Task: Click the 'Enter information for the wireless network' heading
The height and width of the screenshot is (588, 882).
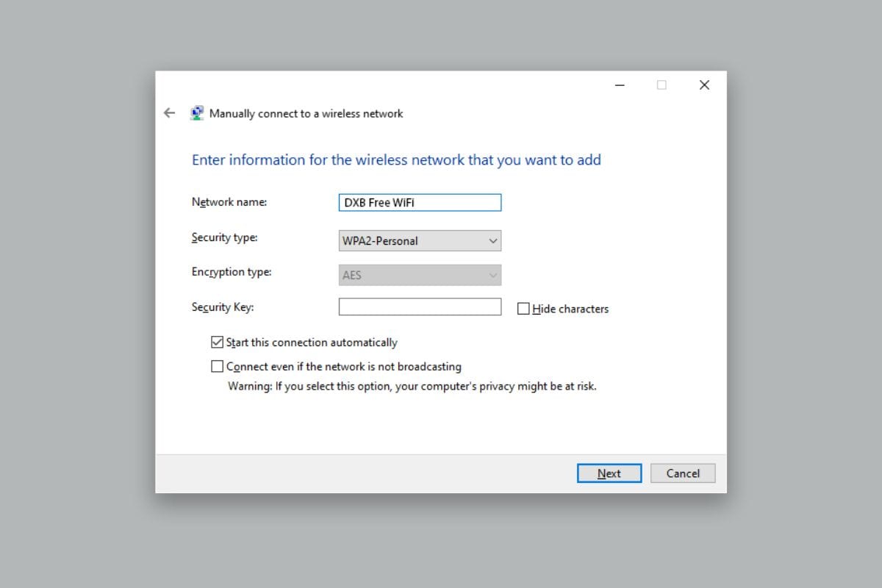Action: tap(396, 160)
